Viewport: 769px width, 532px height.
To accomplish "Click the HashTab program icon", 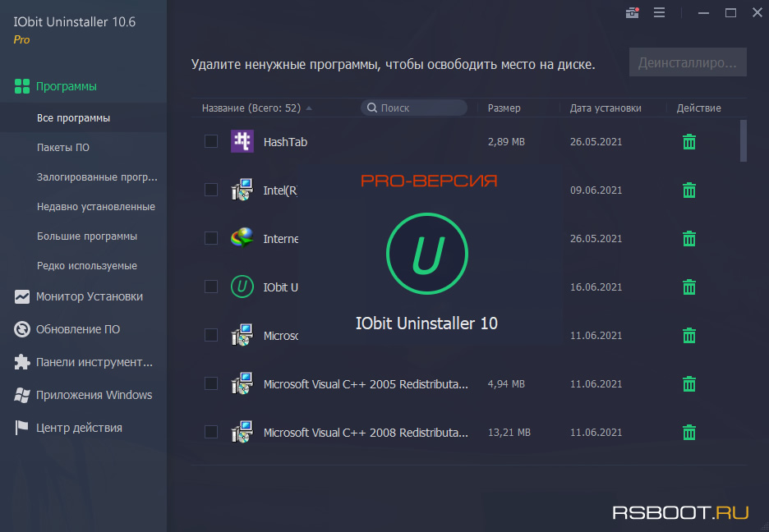I will click(242, 141).
